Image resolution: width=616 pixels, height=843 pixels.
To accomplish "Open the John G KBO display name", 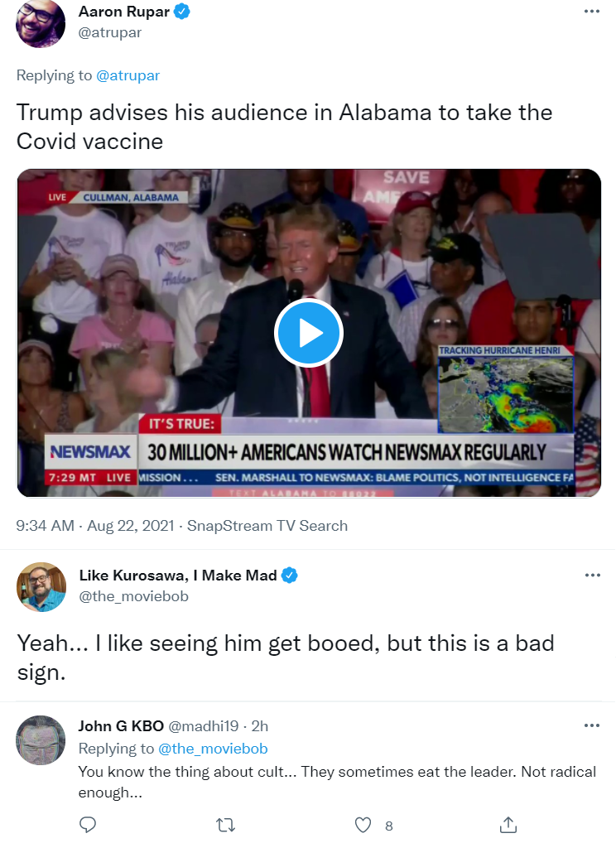I will [x=121, y=725].
